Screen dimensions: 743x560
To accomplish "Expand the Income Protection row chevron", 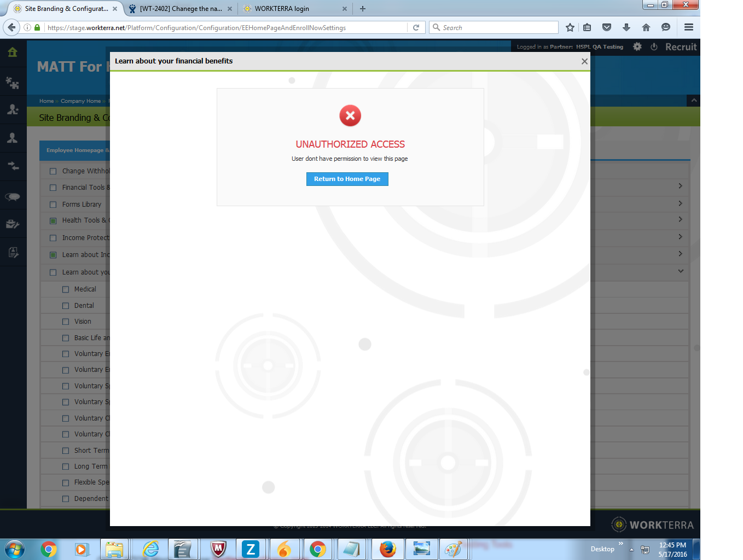I will click(680, 237).
